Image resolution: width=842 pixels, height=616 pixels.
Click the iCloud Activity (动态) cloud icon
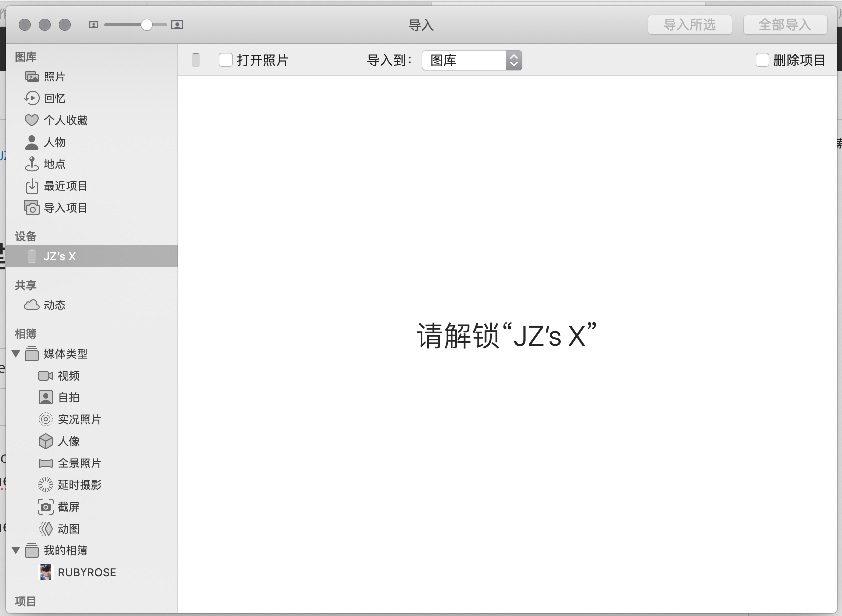32,305
